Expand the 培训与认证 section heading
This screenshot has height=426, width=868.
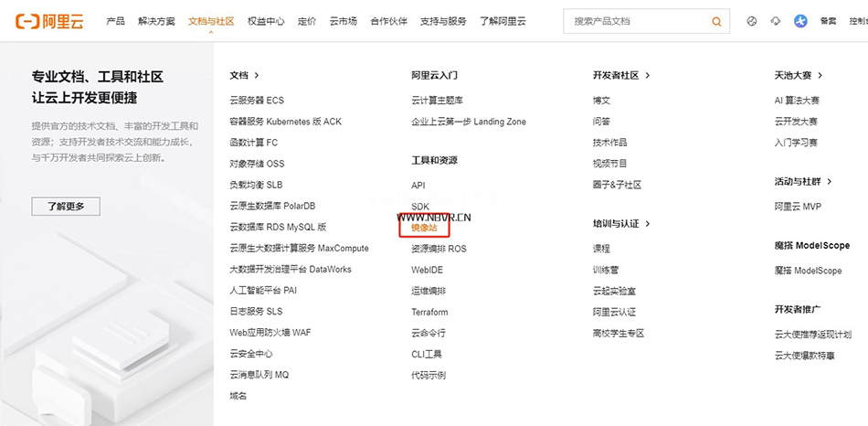point(620,223)
